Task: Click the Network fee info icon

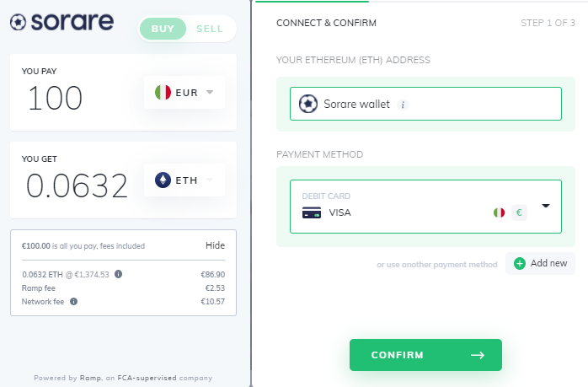Action: [x=74, y=301]
